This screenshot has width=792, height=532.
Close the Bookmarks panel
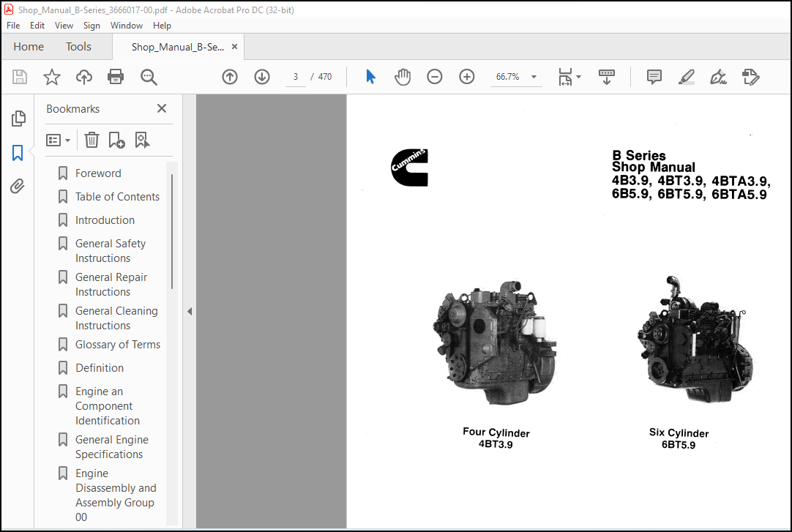pos(162,108)
